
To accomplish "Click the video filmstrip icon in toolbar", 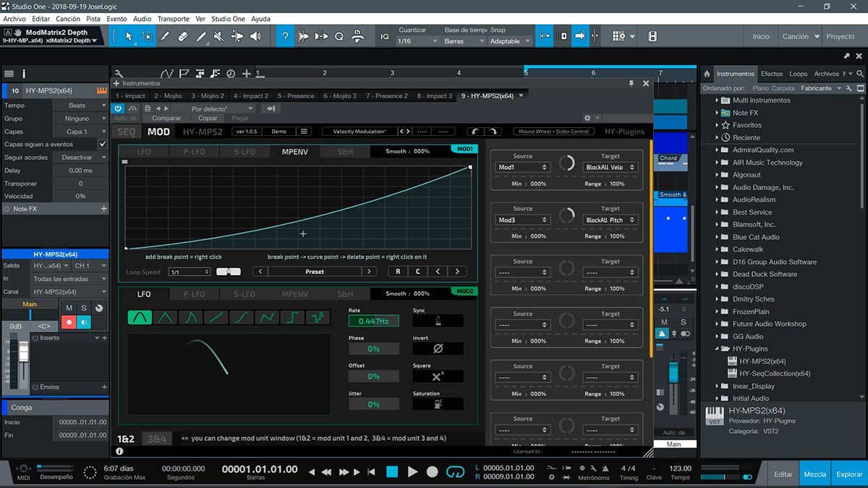I will click(x=652, y=36).
